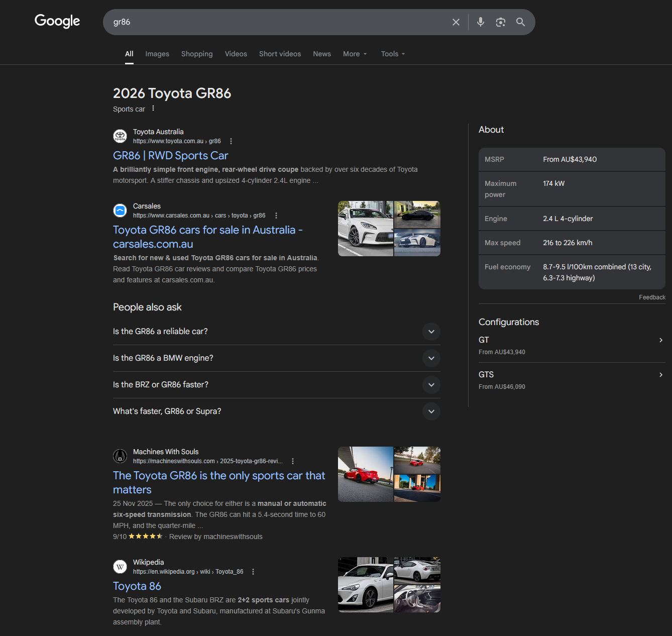This screenshot has width=672, height=636.
Task: Open the GT configuration details
Action: click(572, 345)
